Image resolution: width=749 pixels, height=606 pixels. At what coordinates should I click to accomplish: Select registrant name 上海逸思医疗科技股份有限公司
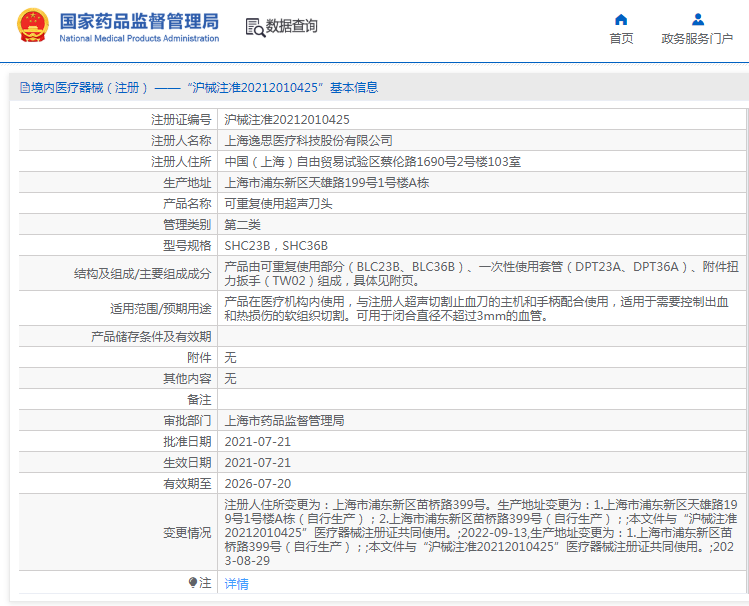(308, 140)
